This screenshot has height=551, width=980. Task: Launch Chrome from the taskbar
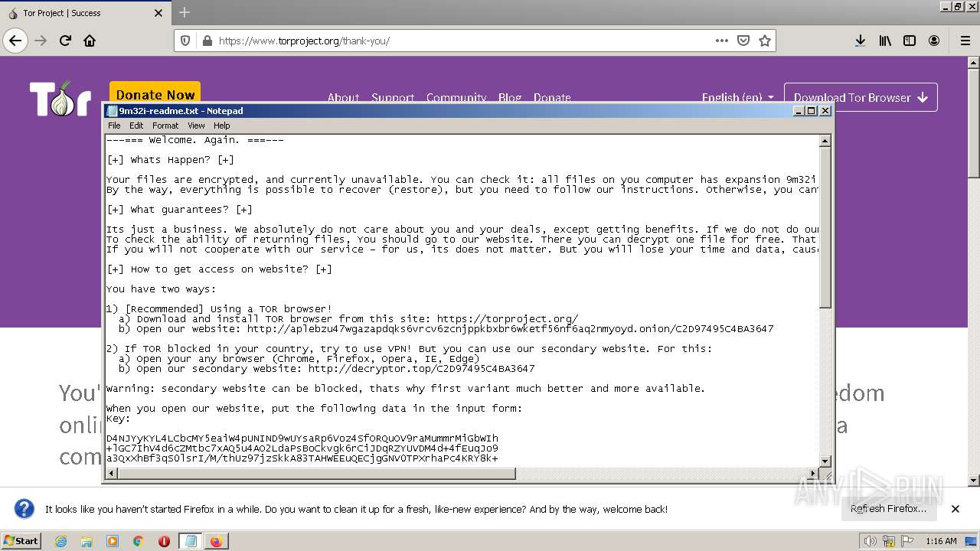[x=138, y=541]
